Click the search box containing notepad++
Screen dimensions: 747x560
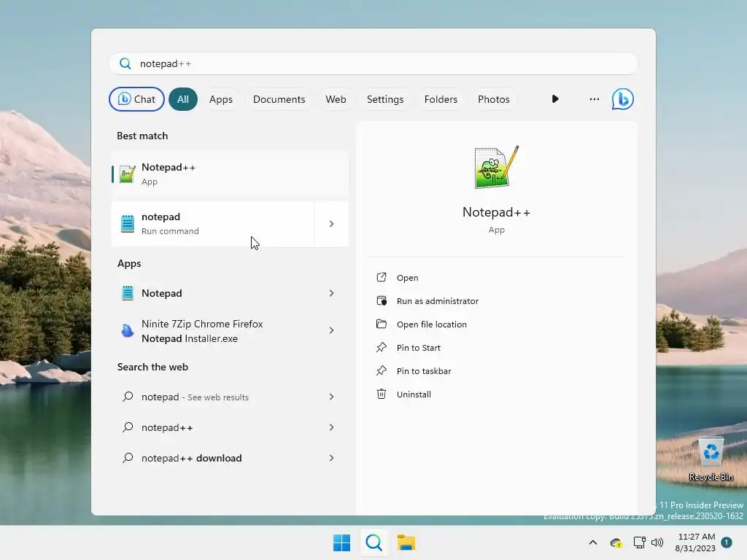pos(373,63)
